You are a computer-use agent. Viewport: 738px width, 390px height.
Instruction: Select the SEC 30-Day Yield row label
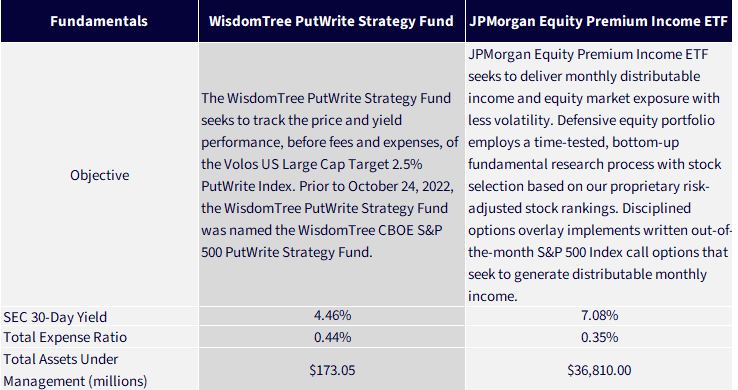click(55, 317)
